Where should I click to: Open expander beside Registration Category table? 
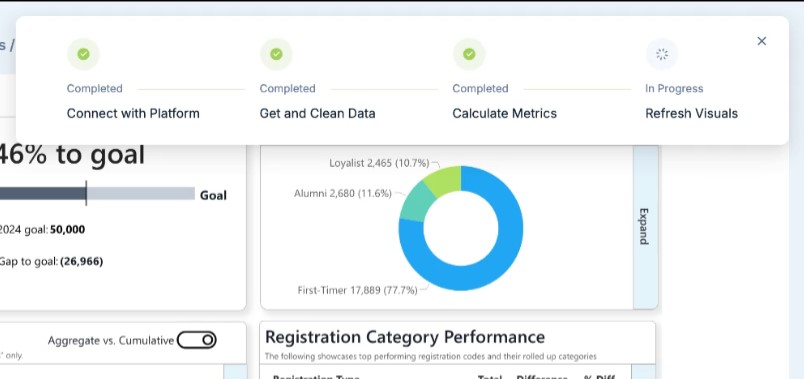click(x=643, y=372)
